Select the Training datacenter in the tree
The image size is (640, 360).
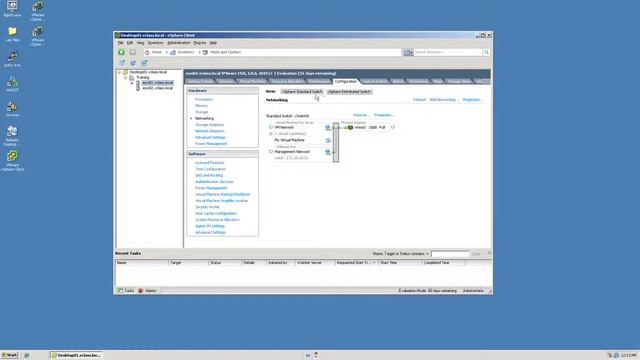pyautogui.click(x=142, y=78)
